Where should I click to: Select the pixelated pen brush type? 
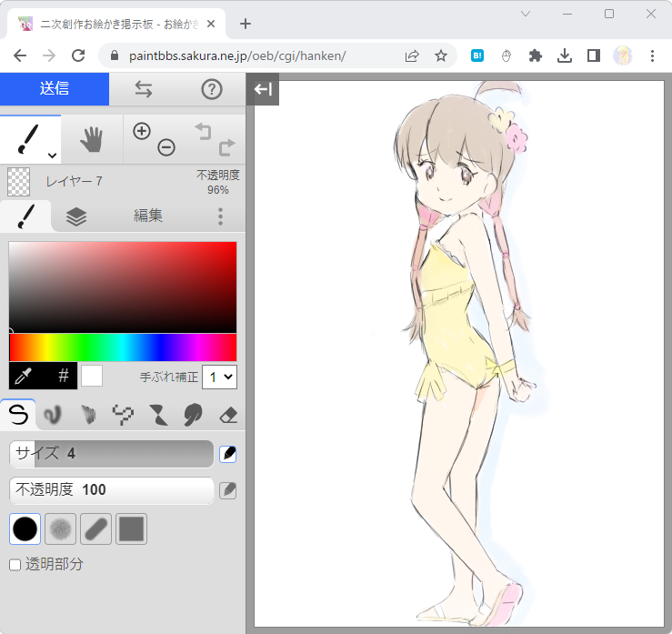click(122, 416)
